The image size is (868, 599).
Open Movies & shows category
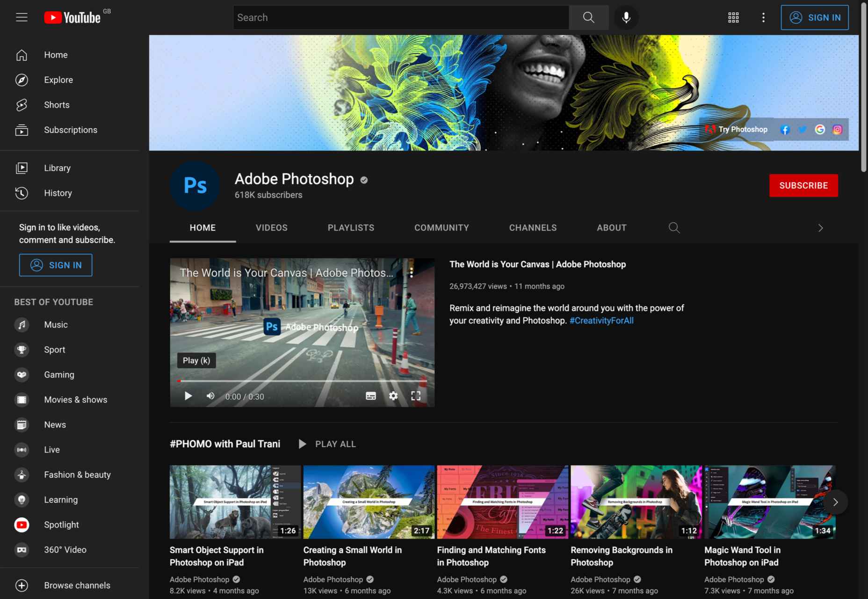pyautogui.click(x=70, y=400)
